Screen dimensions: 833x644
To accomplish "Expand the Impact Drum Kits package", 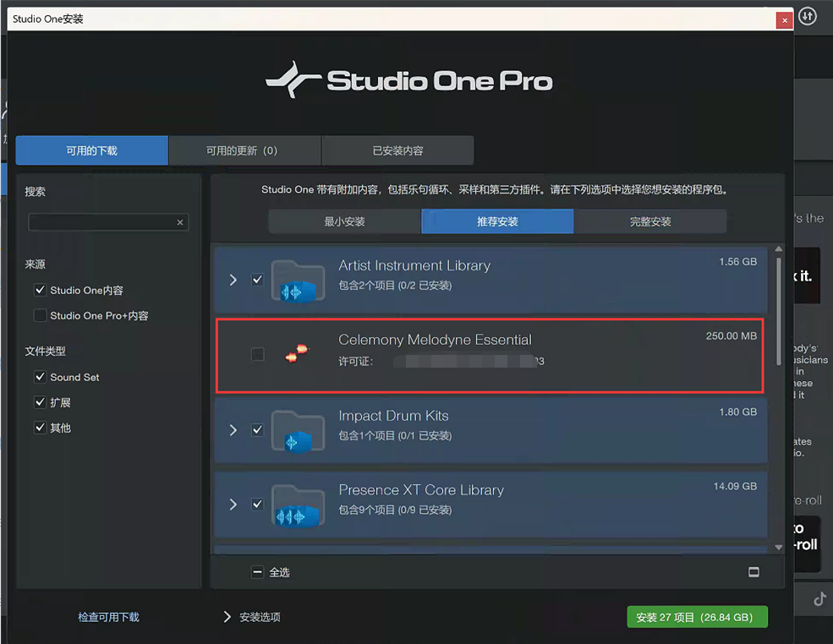I will pyautogui.click(x=233, y=430).
